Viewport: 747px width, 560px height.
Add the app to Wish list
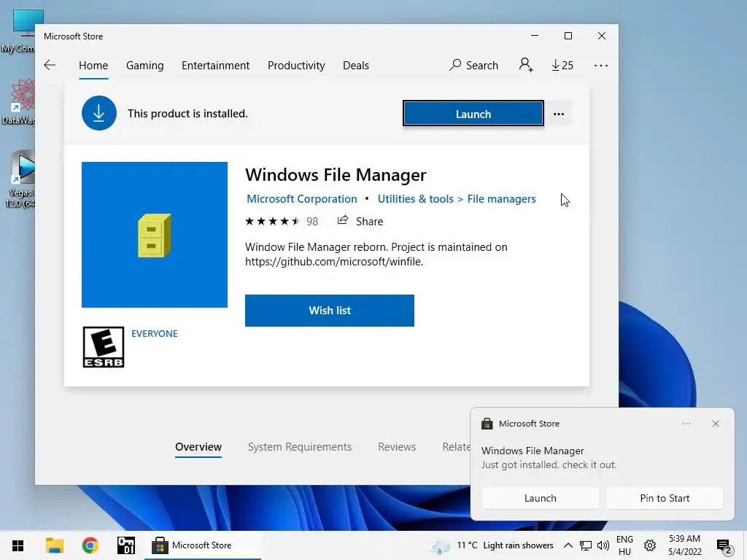(330, 311)
